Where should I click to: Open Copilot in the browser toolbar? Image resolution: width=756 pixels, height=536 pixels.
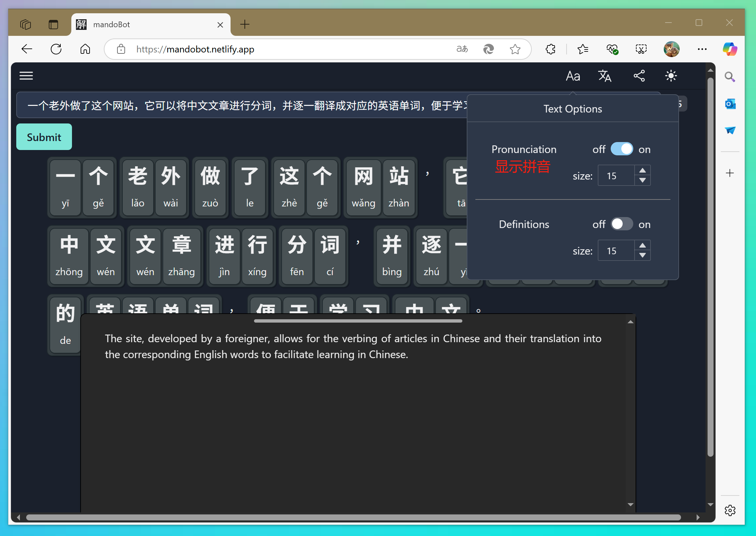coord(730,49)
